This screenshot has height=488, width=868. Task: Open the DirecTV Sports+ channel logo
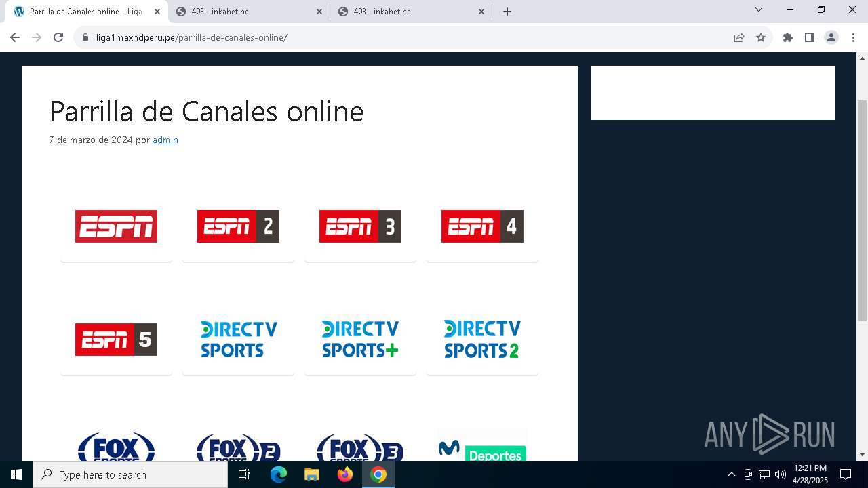[360, 340]
